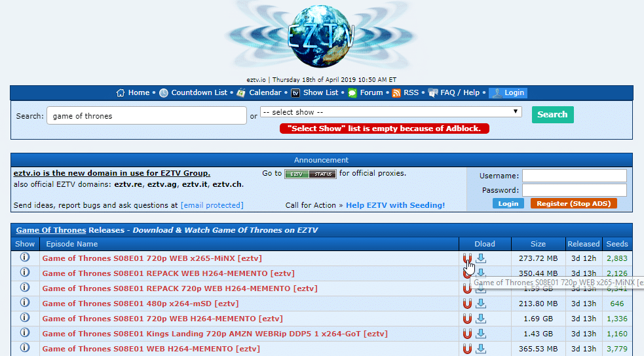Click the EZTV globe logo
Screen dimensions: 644x356
pyautogui.click(x=321, y=36)
